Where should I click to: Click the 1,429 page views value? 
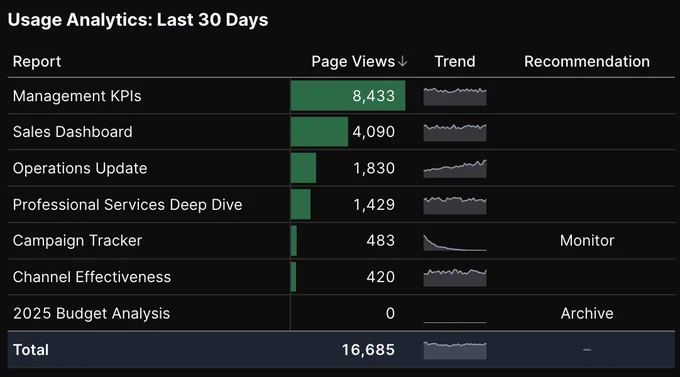(374, 205)
